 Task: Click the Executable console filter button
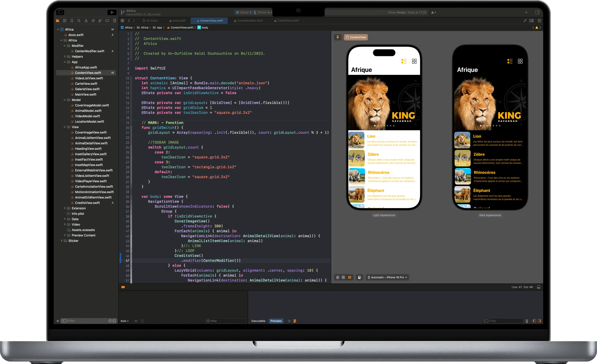(258, 321)
